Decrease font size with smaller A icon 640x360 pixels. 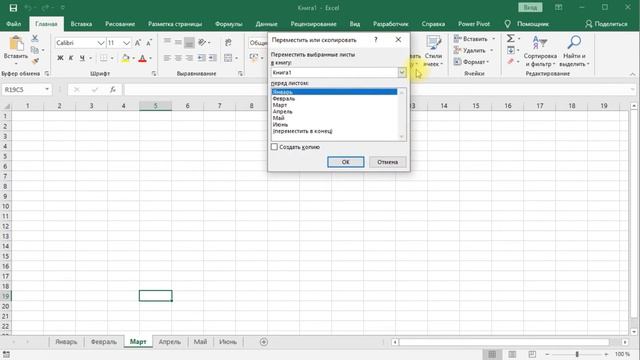pos(149,43)
